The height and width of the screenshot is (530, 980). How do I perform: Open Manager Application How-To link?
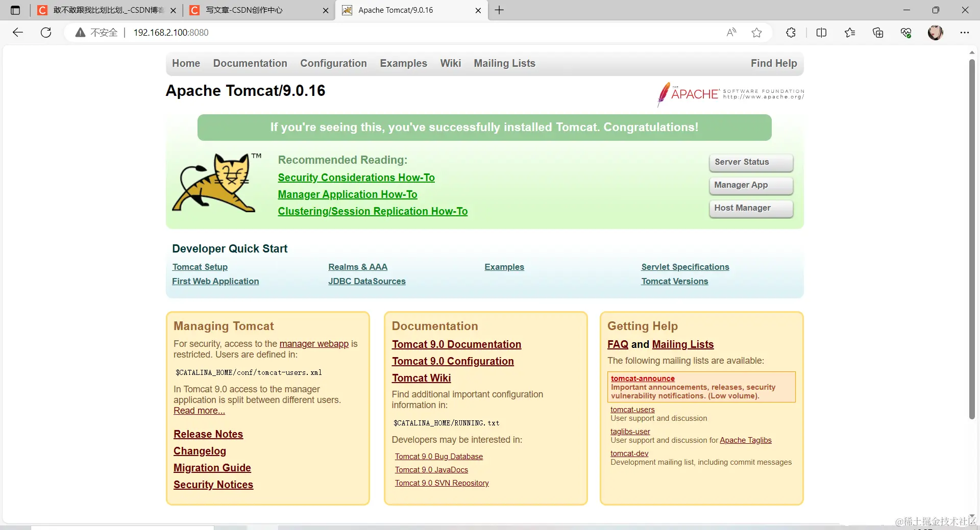348,194
